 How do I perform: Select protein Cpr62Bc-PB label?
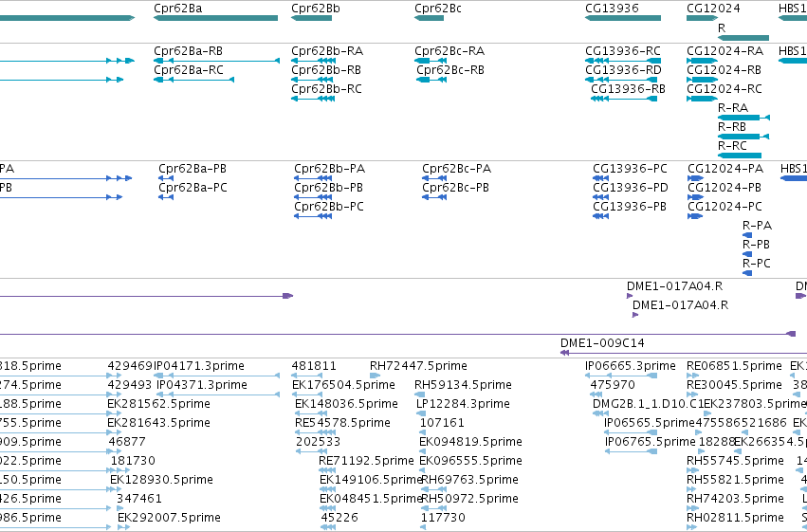(455, 188)
